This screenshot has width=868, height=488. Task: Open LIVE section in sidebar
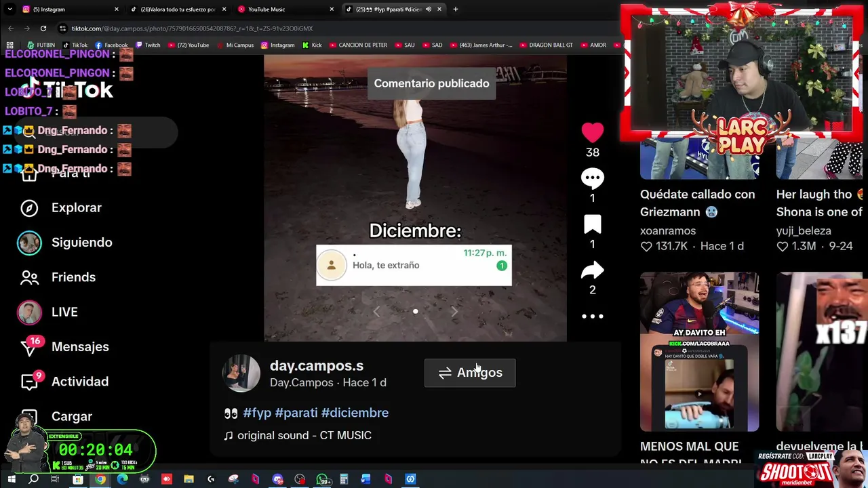(x=64, y=312)
